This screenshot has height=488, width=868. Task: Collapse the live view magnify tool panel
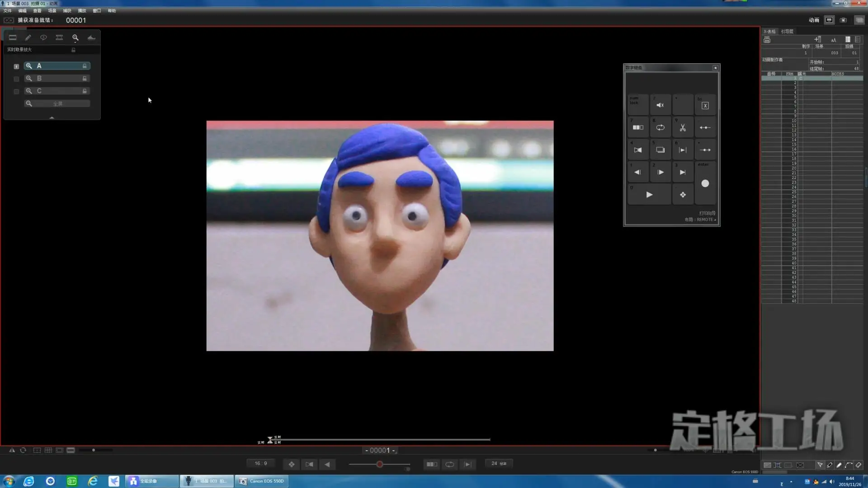coord(52,117)
